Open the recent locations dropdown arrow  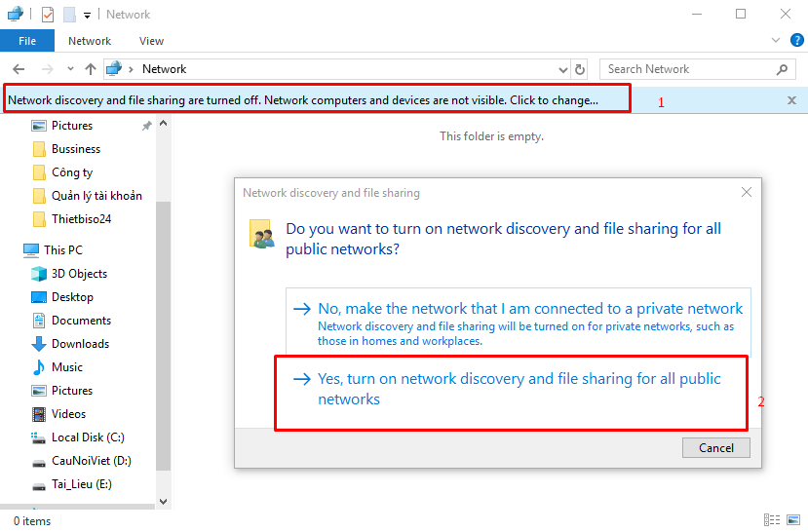point(70,69)
